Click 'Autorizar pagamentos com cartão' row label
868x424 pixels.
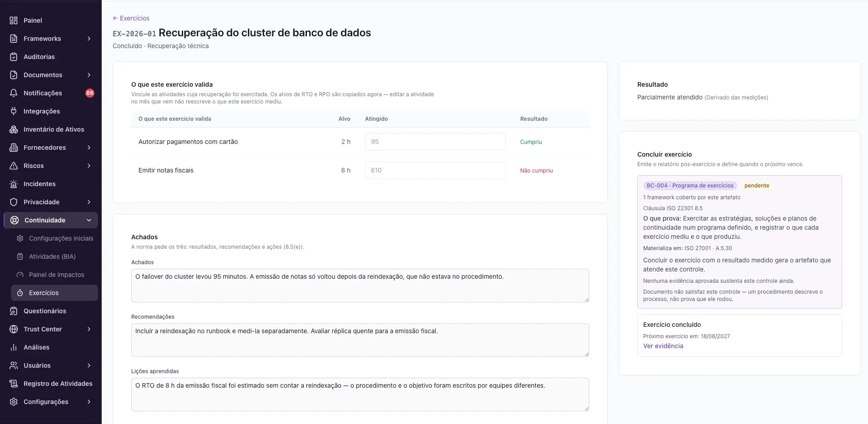[188, 142]
